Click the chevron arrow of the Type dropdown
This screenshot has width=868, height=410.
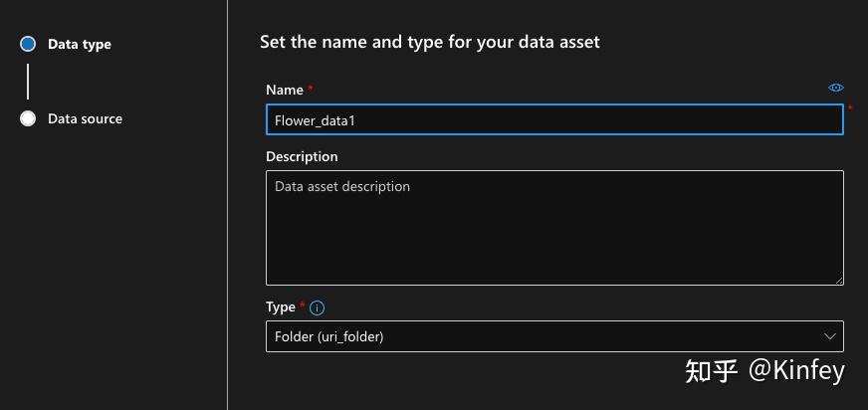(829, 336)
